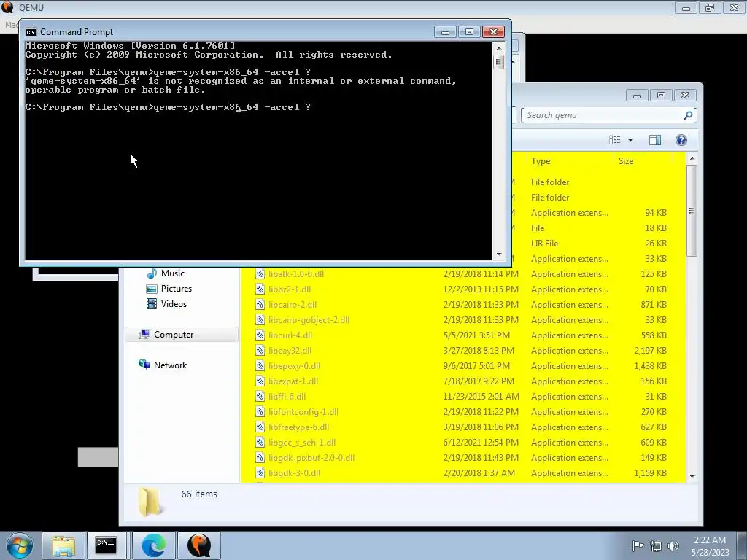Click Command Prompt scrollbar up arrow
Image resolution: width=747 pixels, height=560 pixels.
pyautogui.click(x=499, y=47)
